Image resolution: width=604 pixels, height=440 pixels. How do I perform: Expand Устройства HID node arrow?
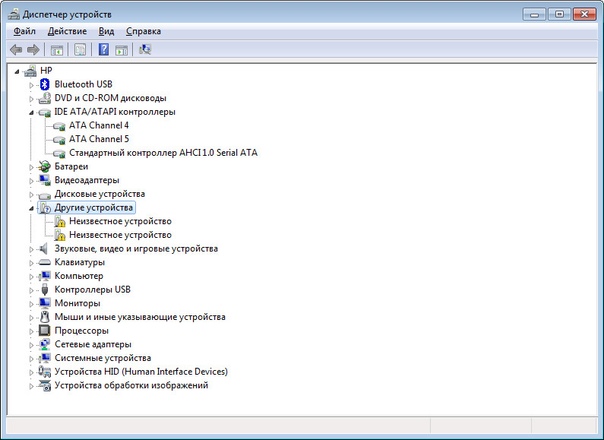[31, 372]
